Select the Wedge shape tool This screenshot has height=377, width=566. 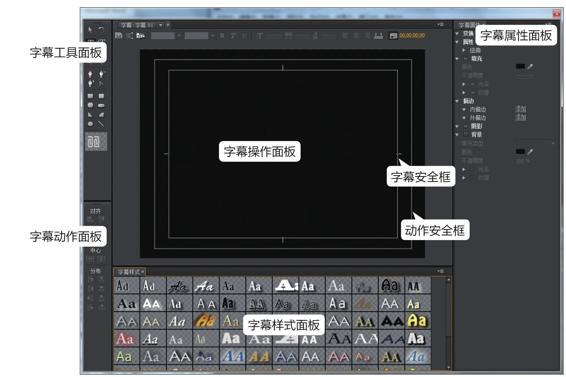pyautogui.click(x=90, y=115)
